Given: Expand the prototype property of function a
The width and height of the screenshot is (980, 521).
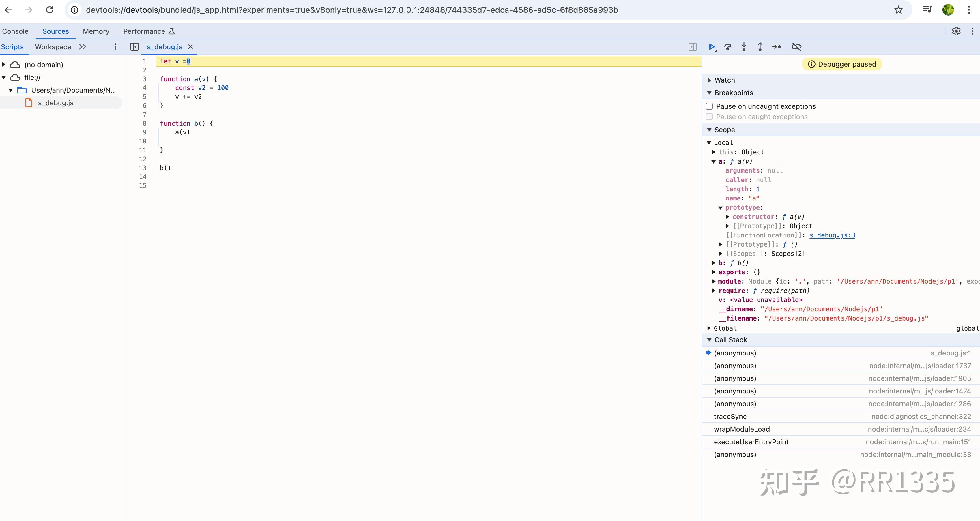Looking at the screenshot, I should coord(721,208).
